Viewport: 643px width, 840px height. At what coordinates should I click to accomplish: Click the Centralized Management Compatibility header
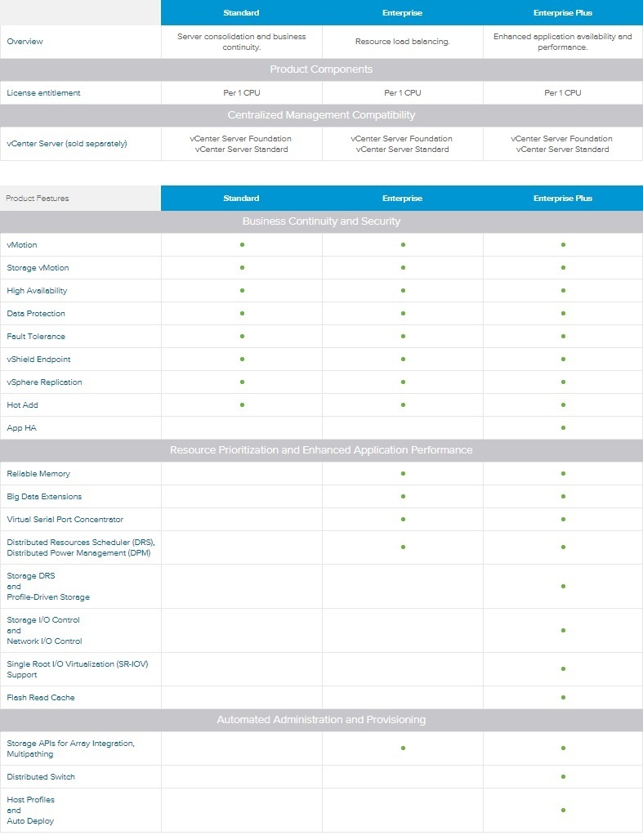coord(322,115)
